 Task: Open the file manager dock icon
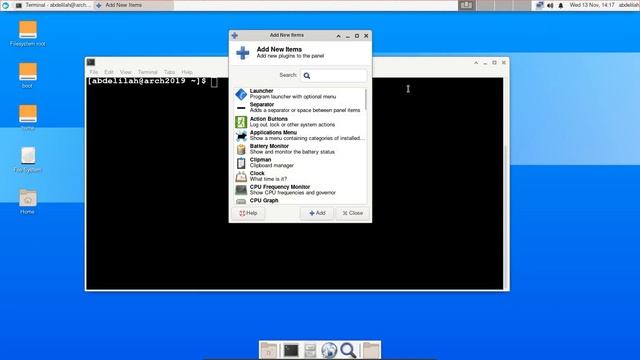point(310,350)
